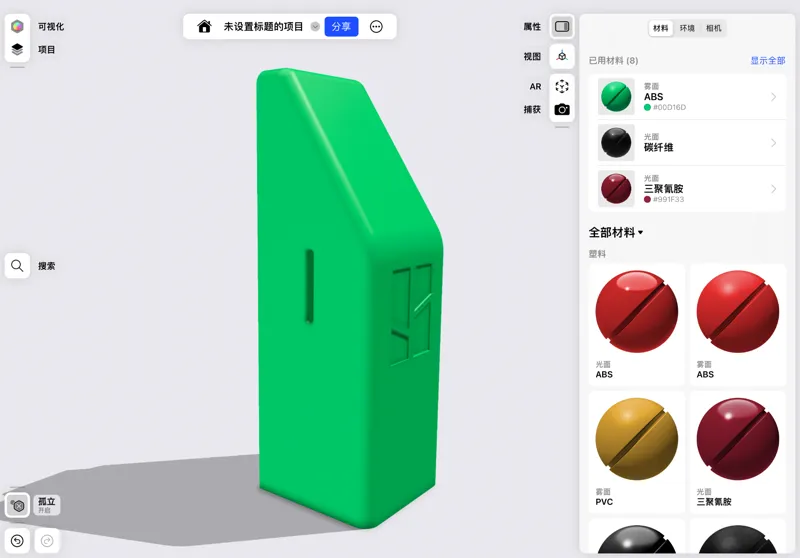This screenshot has height=558, width=800.
Task: Click the 可视化 label text
Action: click(x=51, y=27)
